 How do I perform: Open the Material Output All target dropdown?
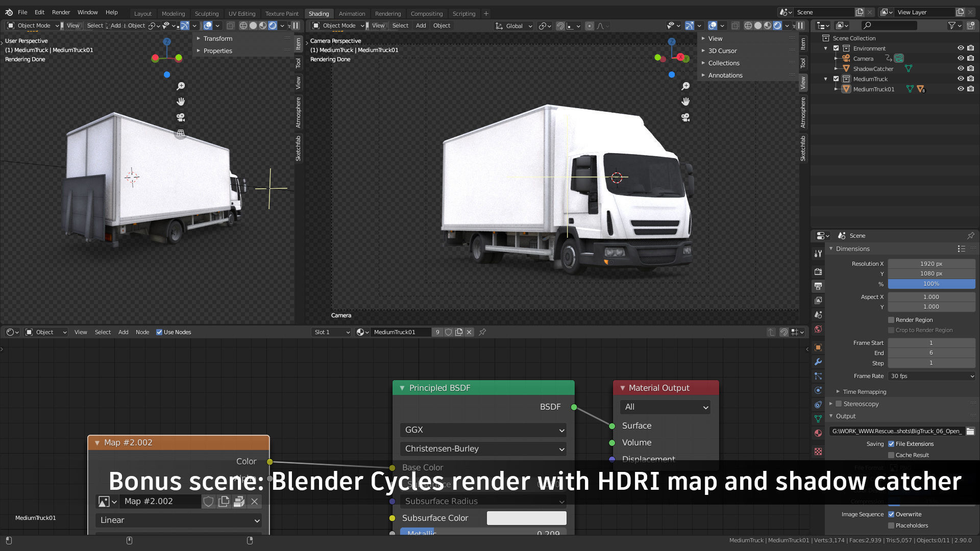click(665, 407)
